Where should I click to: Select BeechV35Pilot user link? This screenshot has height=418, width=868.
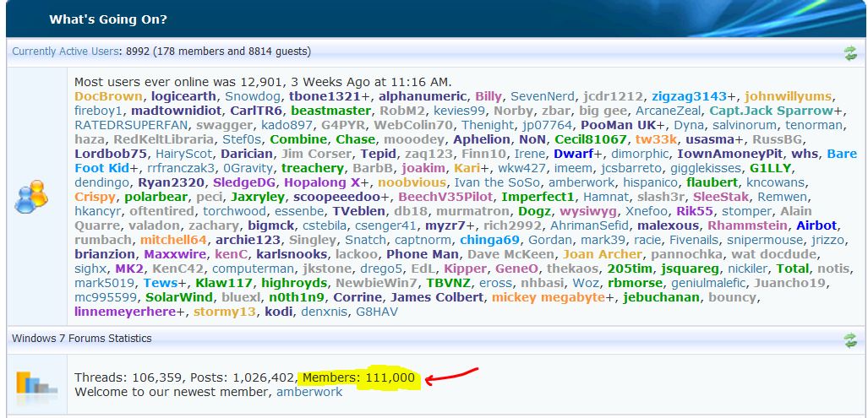tap(445, 197)
